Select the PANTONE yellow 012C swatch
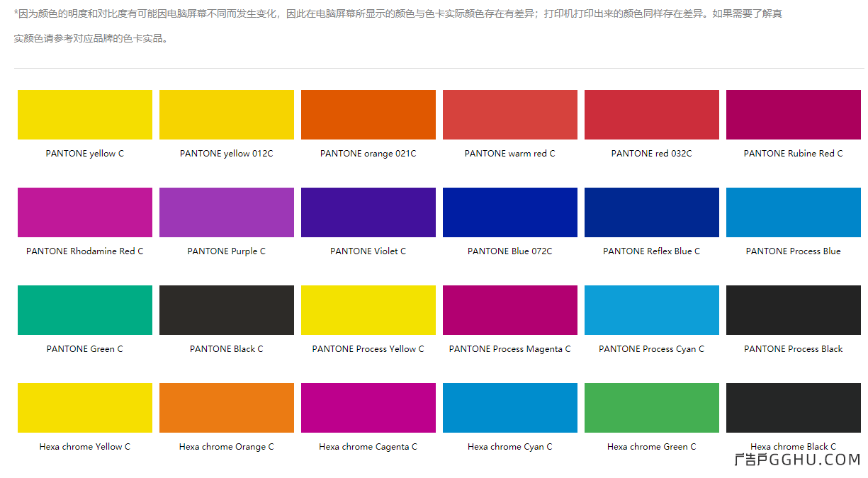This screenshot has width=868, height=478. pyautogui.click(x=227, y=115)
